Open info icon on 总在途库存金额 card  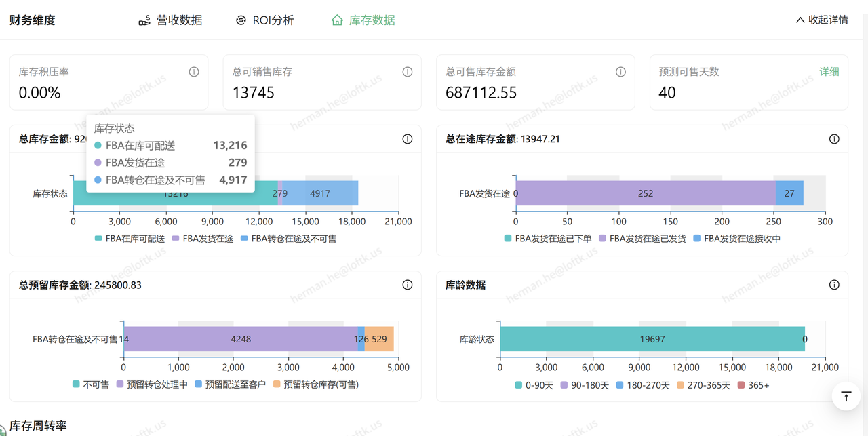pos(834,139)
